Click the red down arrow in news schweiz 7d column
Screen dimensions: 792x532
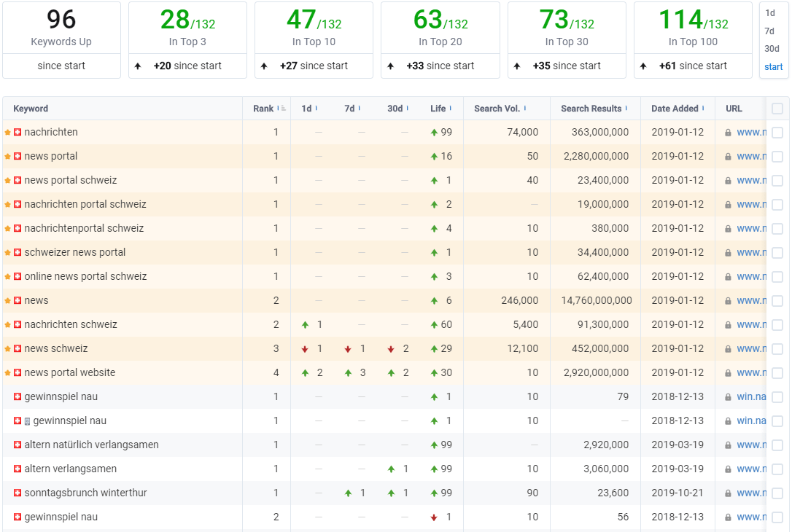coord(348,349)
